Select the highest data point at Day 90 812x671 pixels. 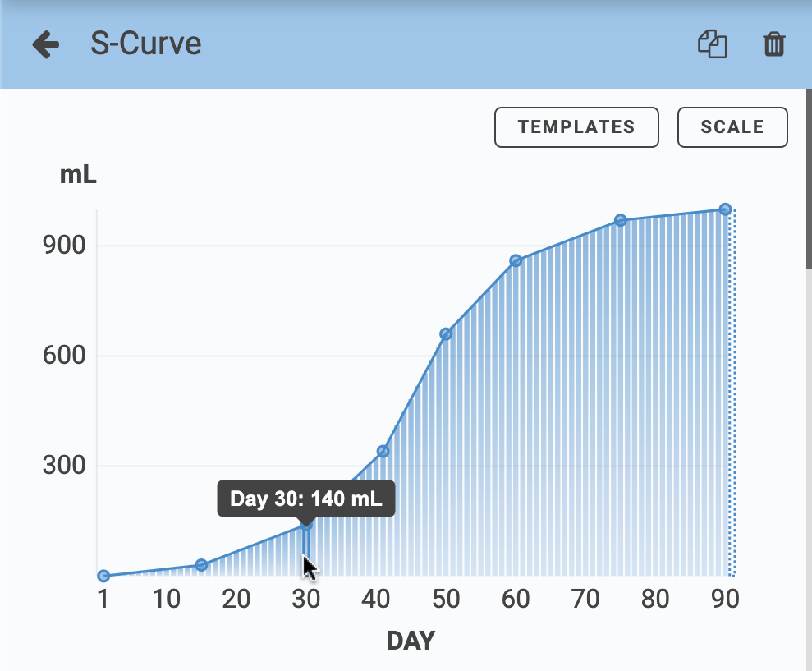click(724, 209)
